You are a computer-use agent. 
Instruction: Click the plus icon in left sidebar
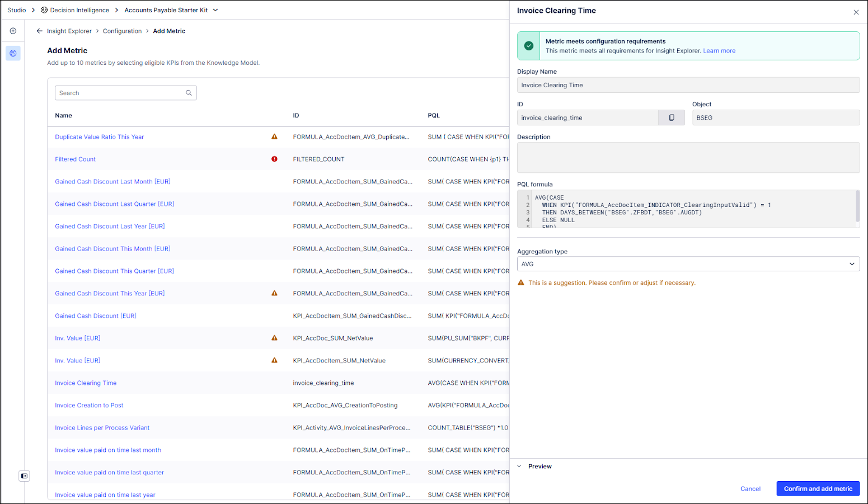click(x=13, y=31)
